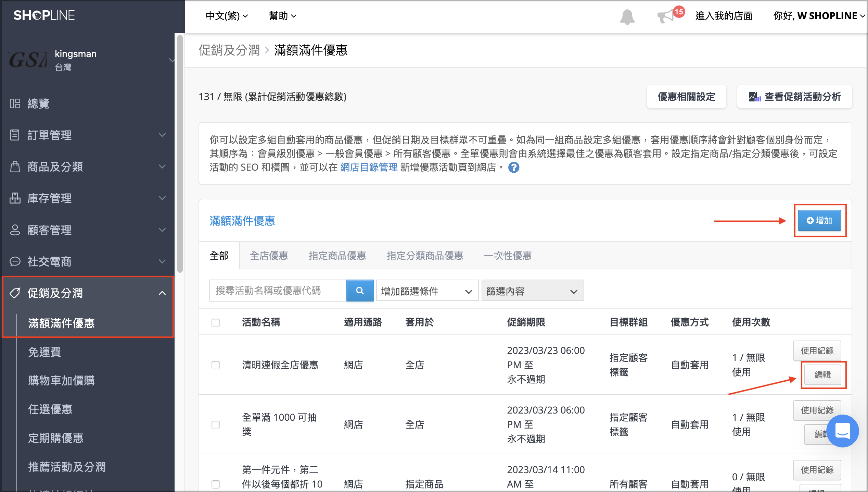Open the 中文(繁) language dropdown
Viewport: 868px width, 492px height.
coord(227,16)
